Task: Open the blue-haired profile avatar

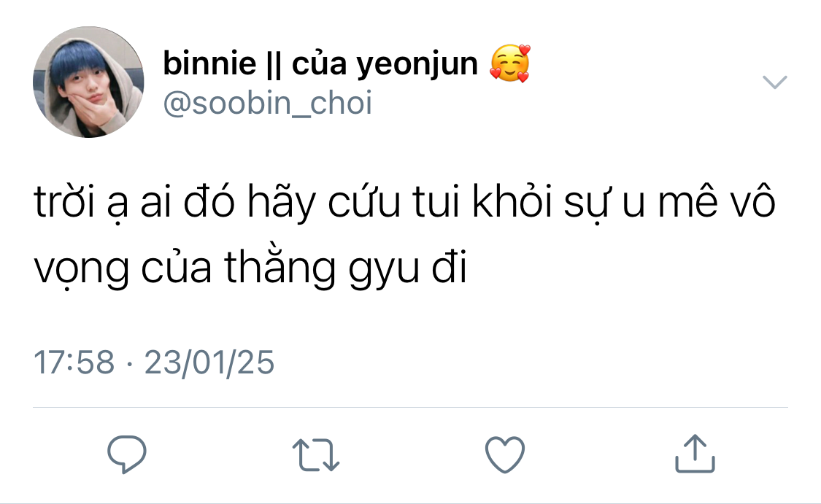Action: [x=88, y=82]
